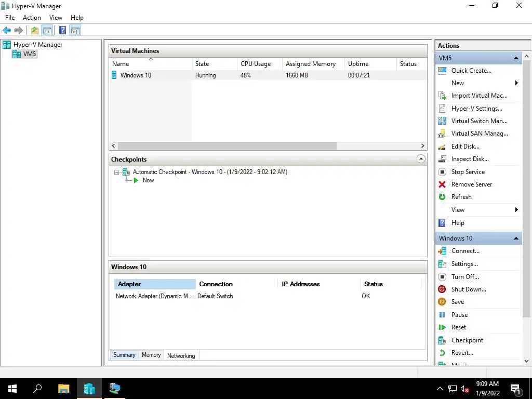532x399 pixels.
Task: Click the Hyper-V Settings icon
Action: tap(442, 109)
